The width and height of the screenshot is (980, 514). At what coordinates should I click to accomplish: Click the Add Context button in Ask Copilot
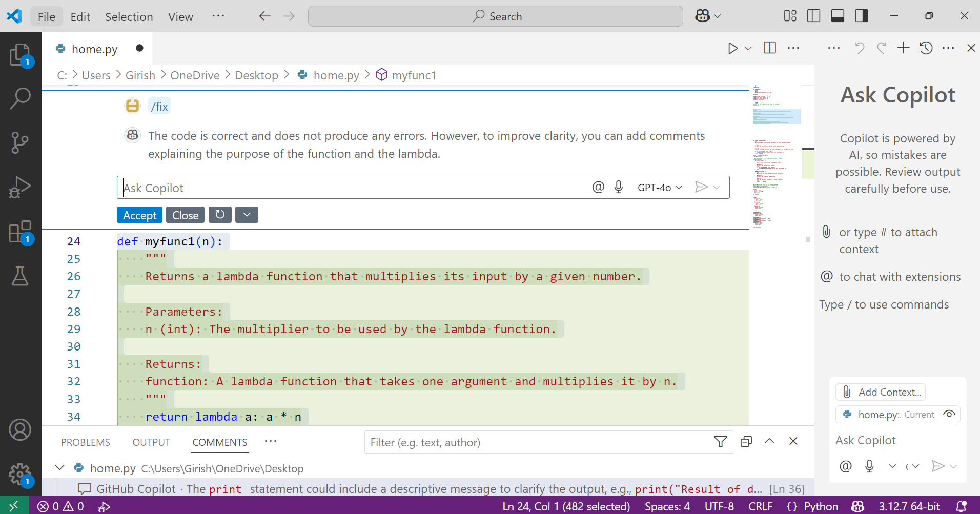tap(881, 392)
